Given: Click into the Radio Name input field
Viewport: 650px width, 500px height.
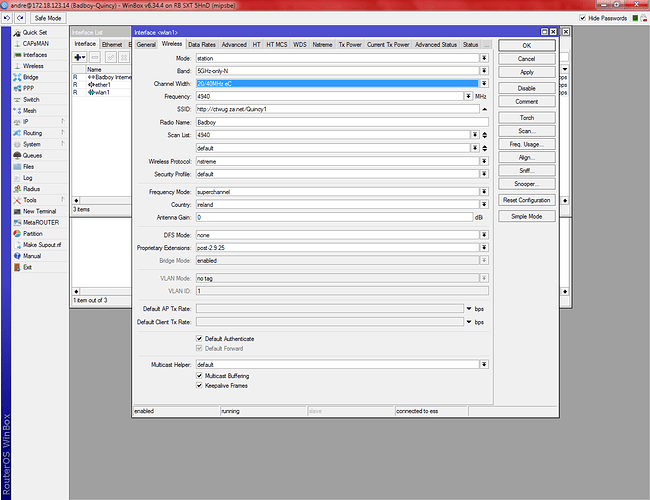Looking at the screenshot, I should (x=338, y=121).
